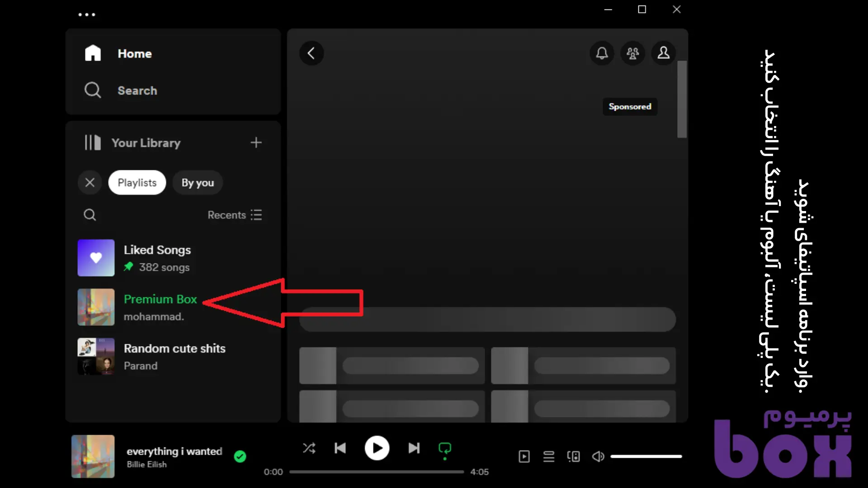
Task: Open the Home page
Action: (x=135, y=53)
